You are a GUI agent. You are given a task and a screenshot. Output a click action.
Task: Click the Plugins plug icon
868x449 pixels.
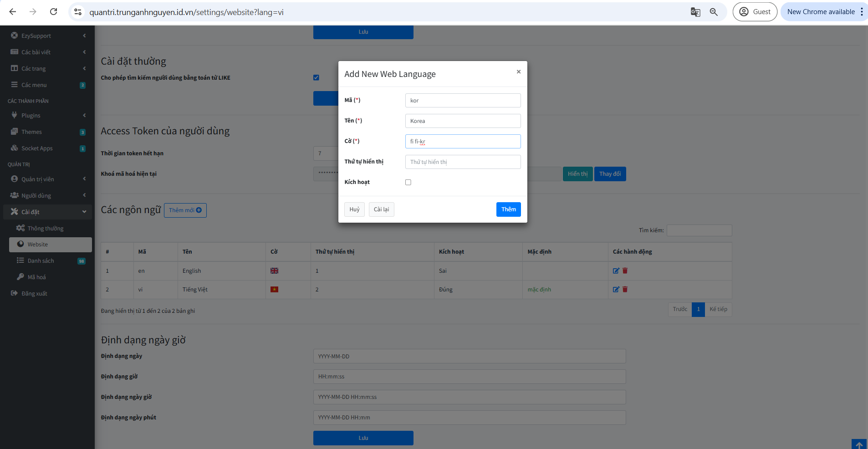14,115
